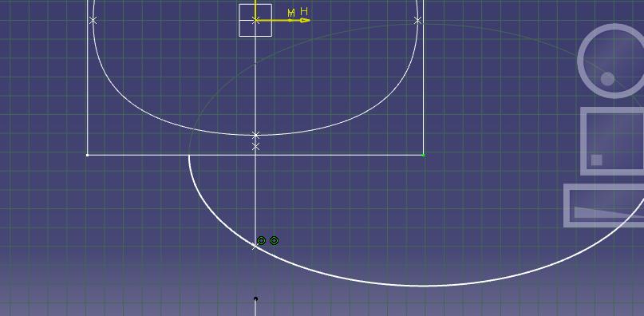Viewport: 644px width, 316px height.
Task: Click the yellow H axis arrowhead
Action: tap(305, 20)
